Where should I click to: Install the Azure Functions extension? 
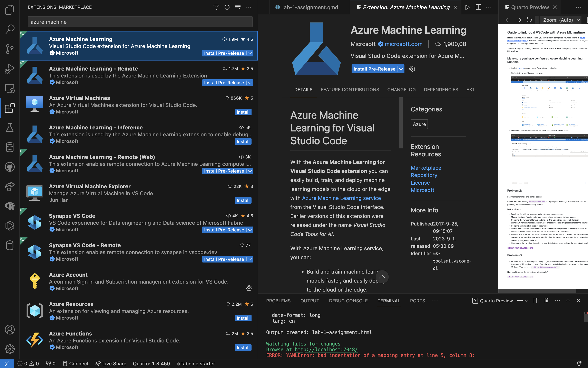pos(243,348)
